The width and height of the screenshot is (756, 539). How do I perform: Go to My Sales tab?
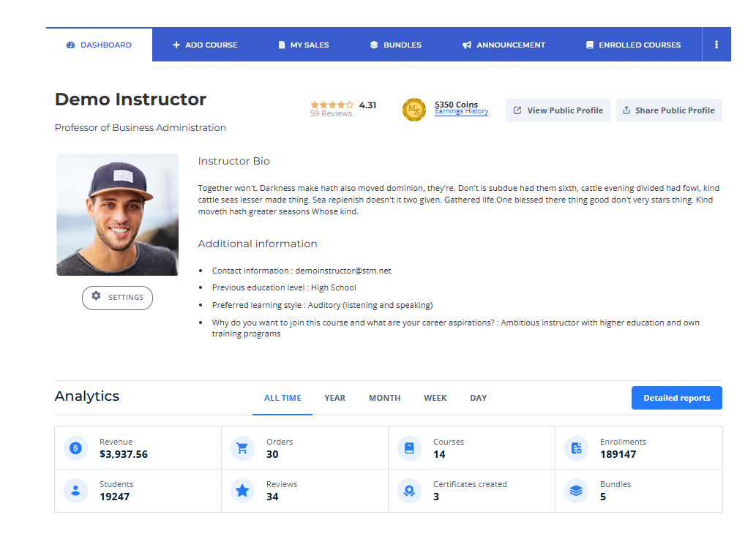pos(304,45)
